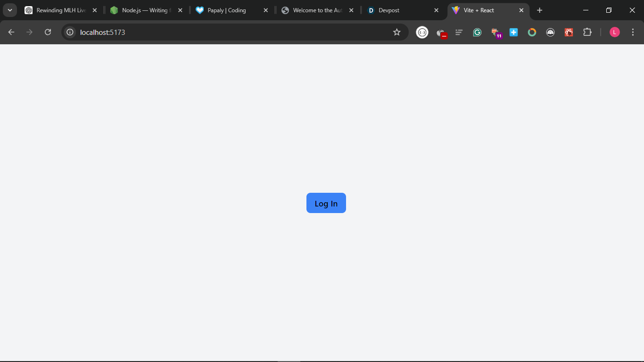Open the Extensions puzzle-piece menu
The image size is (644, 362).
[587, 32]
